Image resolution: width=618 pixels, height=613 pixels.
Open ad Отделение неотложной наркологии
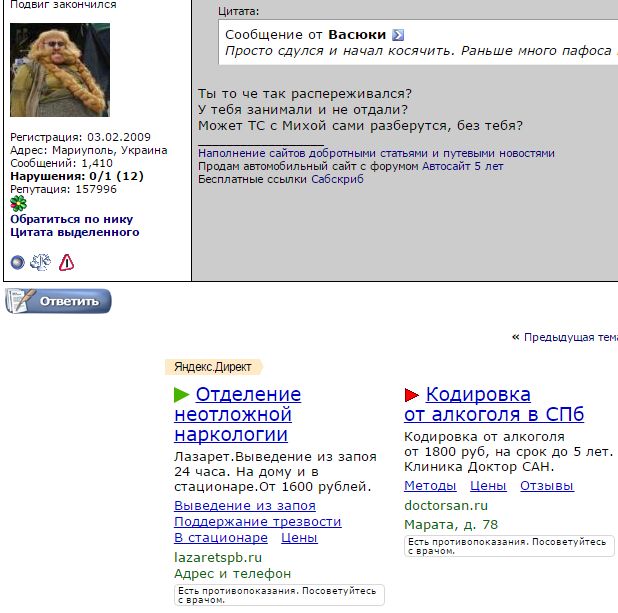click(238, 414)
